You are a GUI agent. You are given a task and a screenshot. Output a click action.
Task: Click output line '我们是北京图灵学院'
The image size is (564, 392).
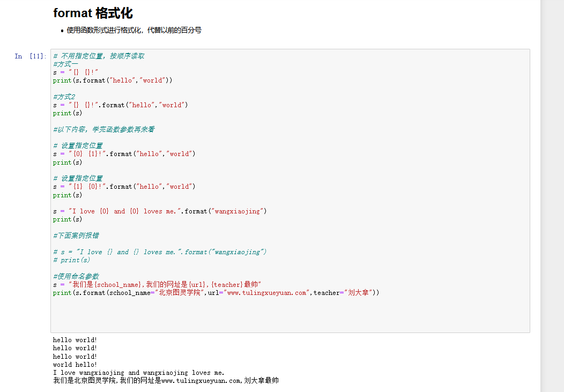[166, 381]
